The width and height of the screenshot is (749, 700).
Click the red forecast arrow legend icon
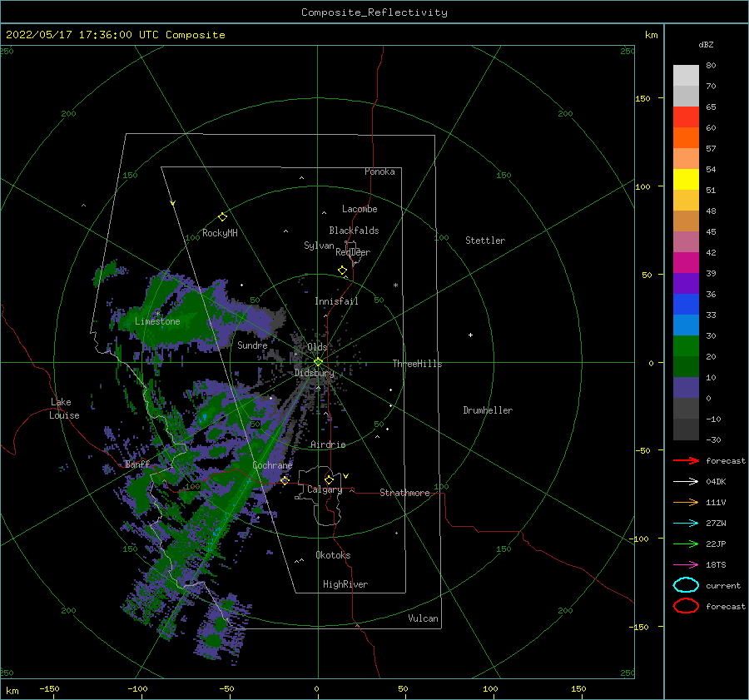686,460
